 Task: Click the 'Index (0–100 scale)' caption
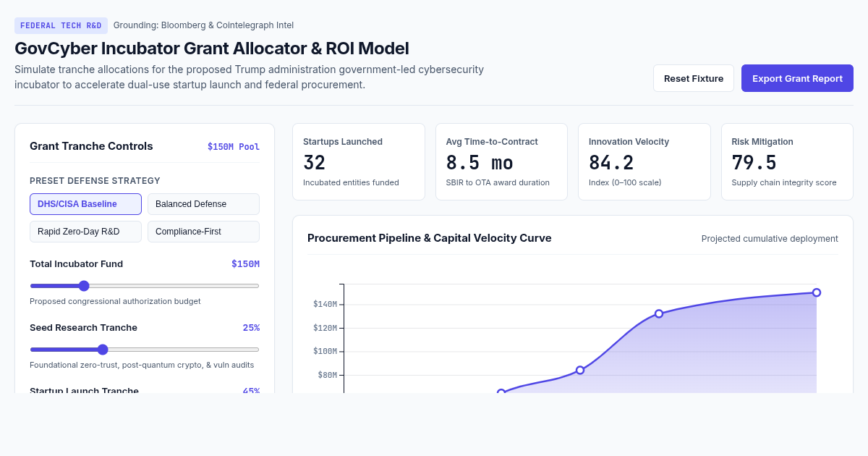625,182
